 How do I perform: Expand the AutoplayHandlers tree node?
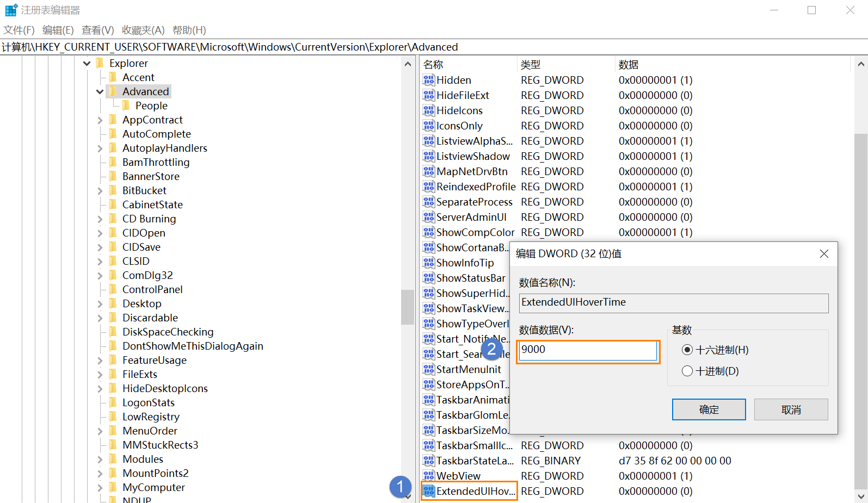100,148
